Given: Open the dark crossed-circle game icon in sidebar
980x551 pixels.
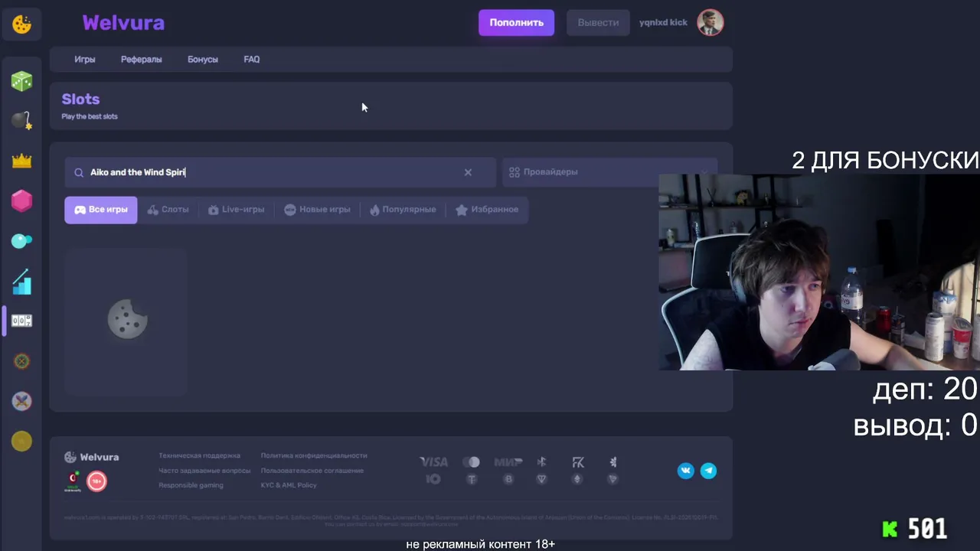Looking at the screenshot, I should [x=21, y=361].
